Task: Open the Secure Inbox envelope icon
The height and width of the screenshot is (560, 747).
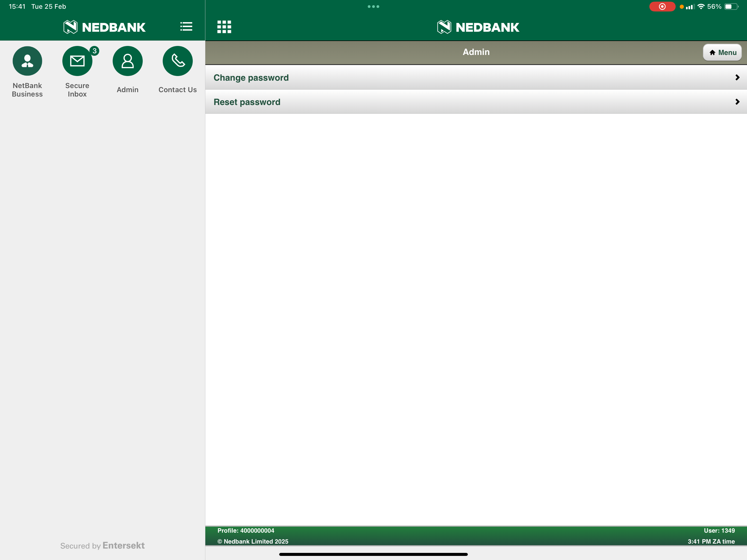Action: pos(77,61)
